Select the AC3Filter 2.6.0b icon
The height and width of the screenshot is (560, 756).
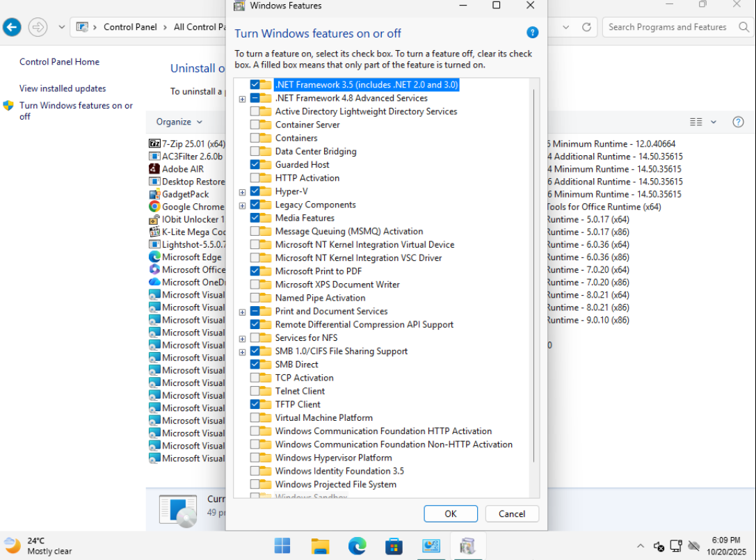click(x=154, y=157)
